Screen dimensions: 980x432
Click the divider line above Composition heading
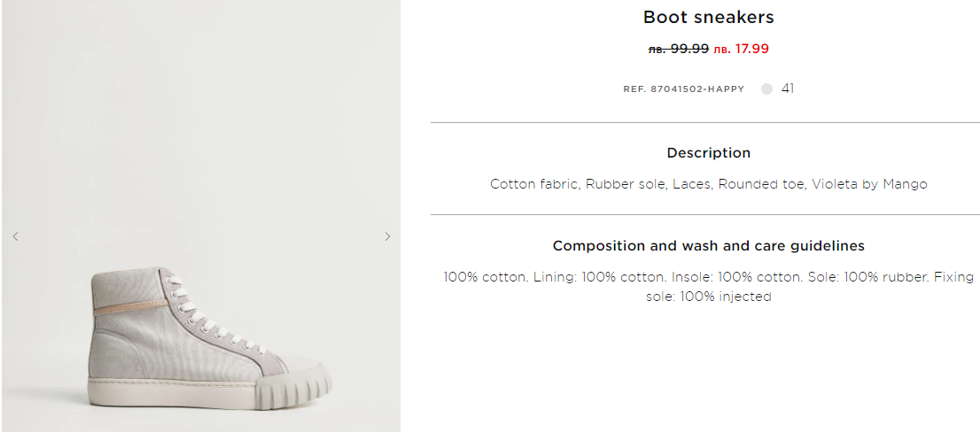(x=704, y=214)
